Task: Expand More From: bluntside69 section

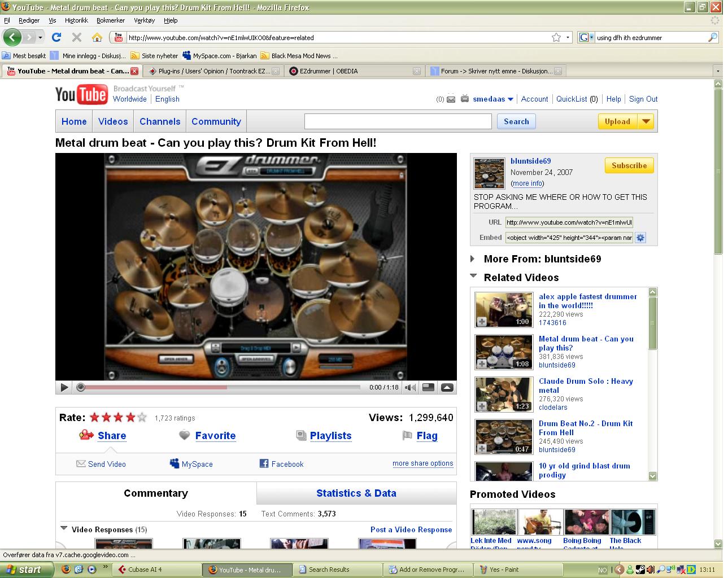Action: [x=473, y=259]
